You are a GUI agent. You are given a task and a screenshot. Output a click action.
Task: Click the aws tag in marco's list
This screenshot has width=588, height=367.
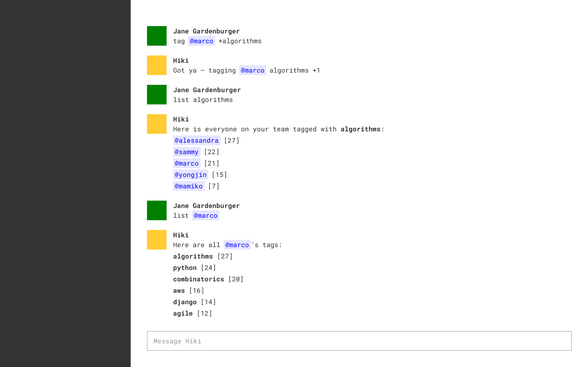(179, 290)
